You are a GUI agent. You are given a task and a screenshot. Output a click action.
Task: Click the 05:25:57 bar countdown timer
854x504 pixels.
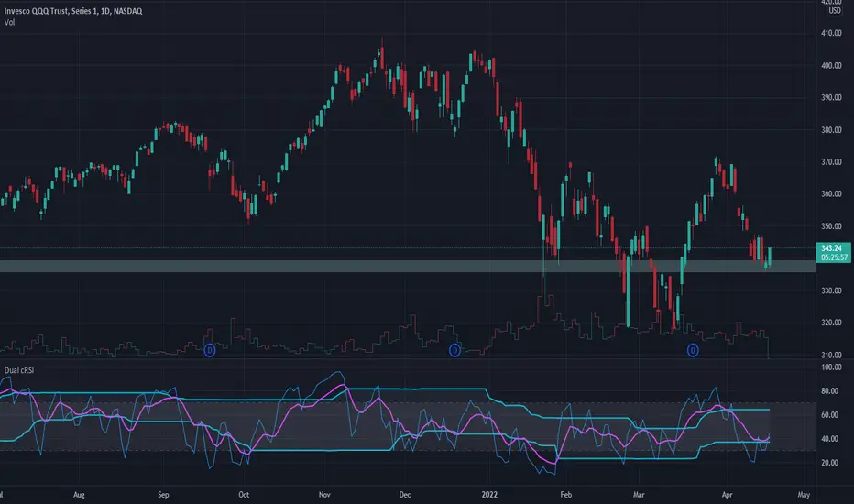pyautogui.click(x=833, y=257)
